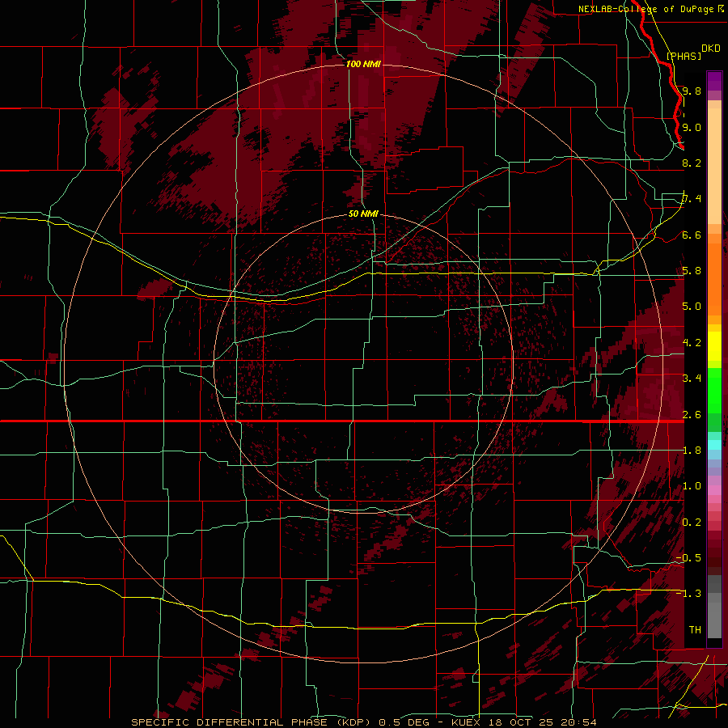Click the -0.5 value on the color scale
728x728 pixels.
pyautogui.click(x=688, y=558)
